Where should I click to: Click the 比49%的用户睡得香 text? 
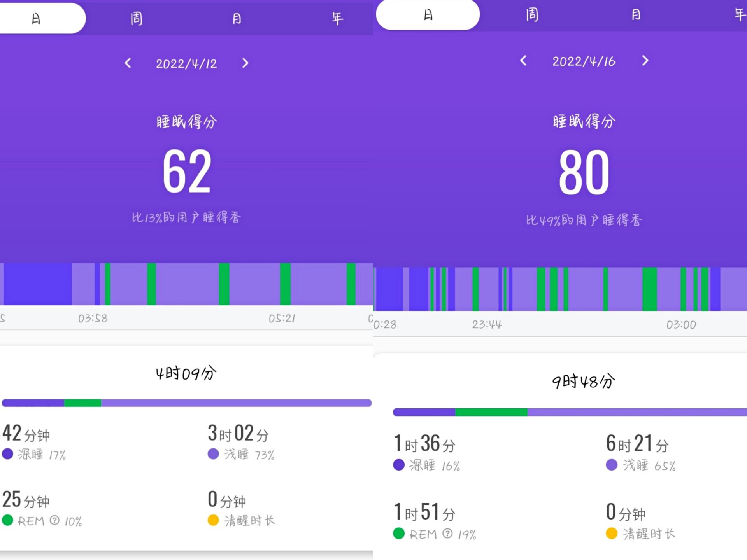pyautogui.click(x=584, y=220)
